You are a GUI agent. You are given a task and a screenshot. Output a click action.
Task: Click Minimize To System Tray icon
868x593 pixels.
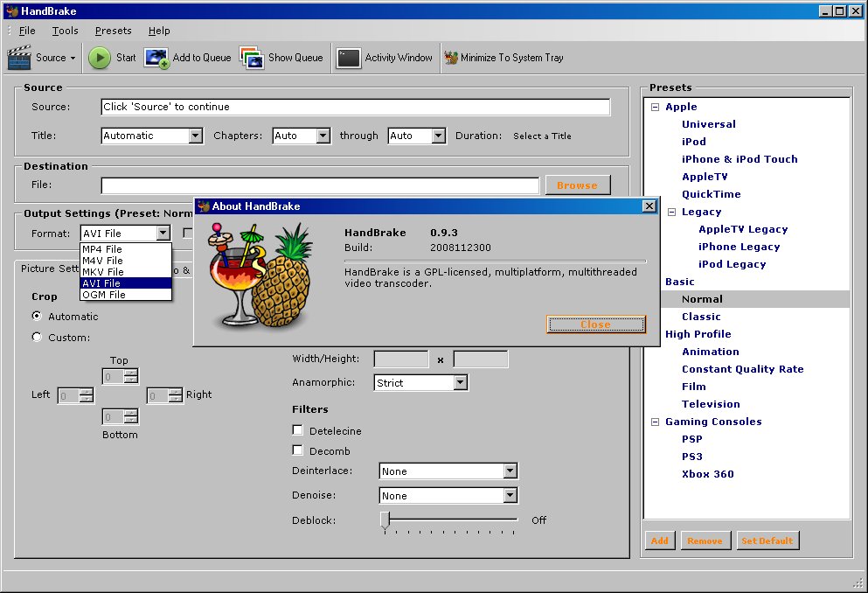click(x=451, y=58)
